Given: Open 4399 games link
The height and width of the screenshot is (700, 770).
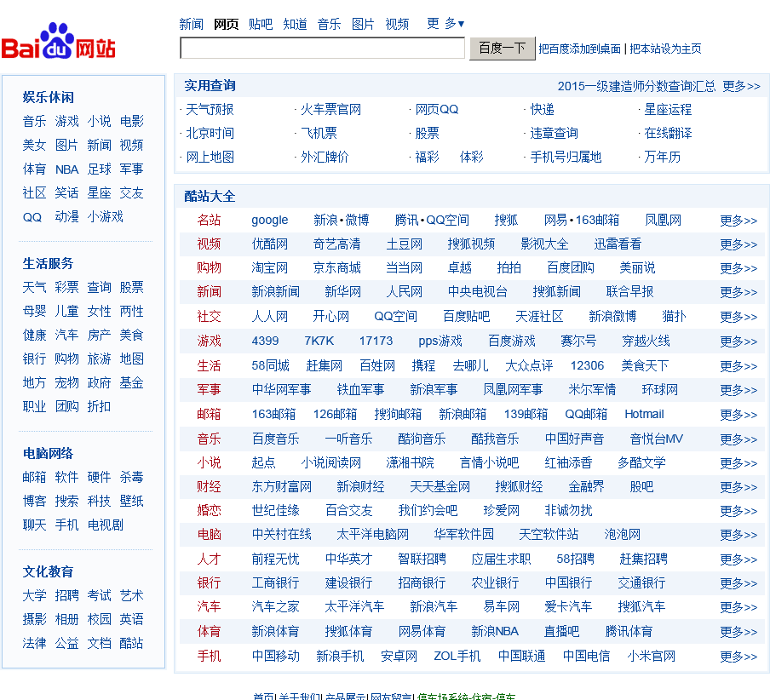Looking at the screenshot, I should tap(265, 341).
